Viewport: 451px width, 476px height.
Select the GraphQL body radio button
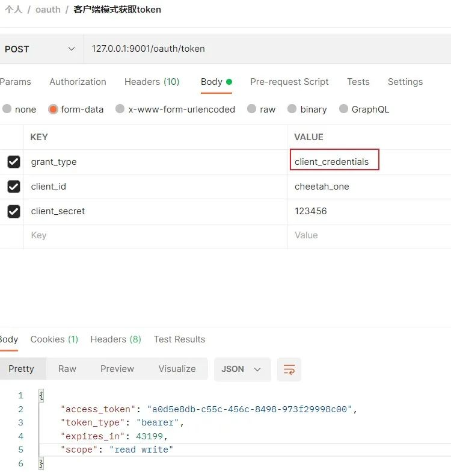(x=343, y=109)
